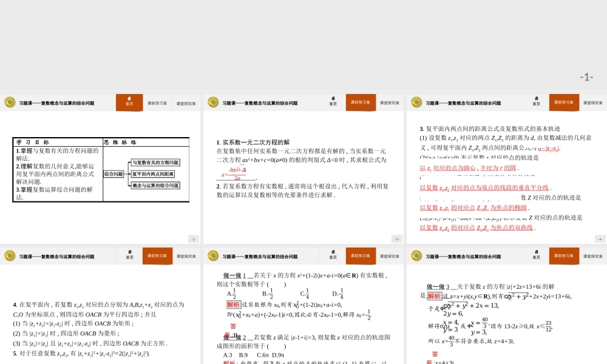Click the 概念与运算的综合问题 mind map node
This screenshot has width=607, height=364.
tap(155, 186)
